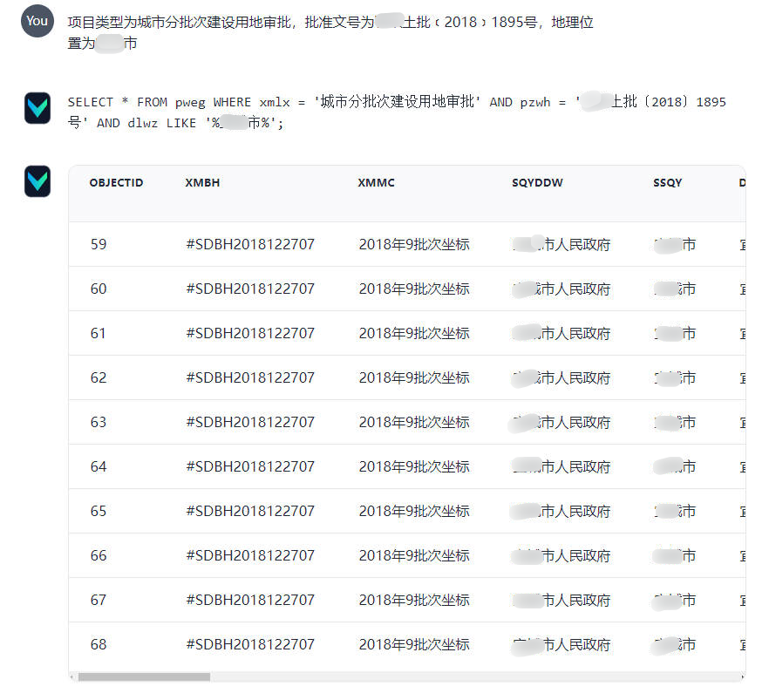Click the OBJECTID cell 62
The image size is (769, 700).
coord(99,377)
